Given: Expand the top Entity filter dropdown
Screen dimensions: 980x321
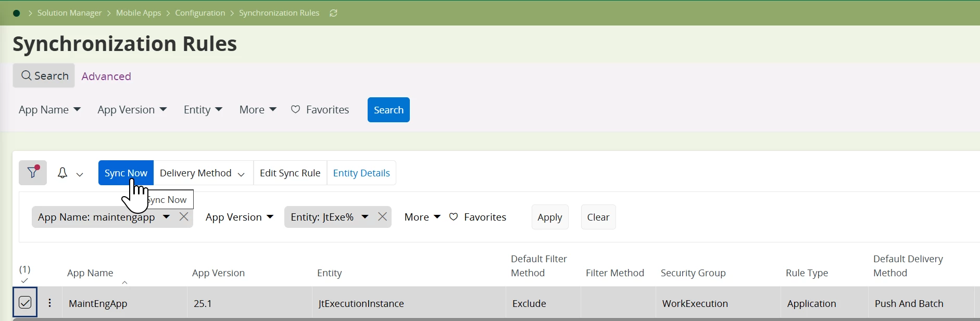Looking at the screenshot, I should [x=203, y=110].
